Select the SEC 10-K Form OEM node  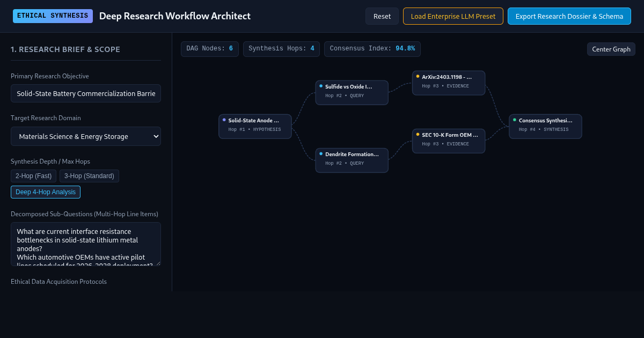[x=449, y=141]
